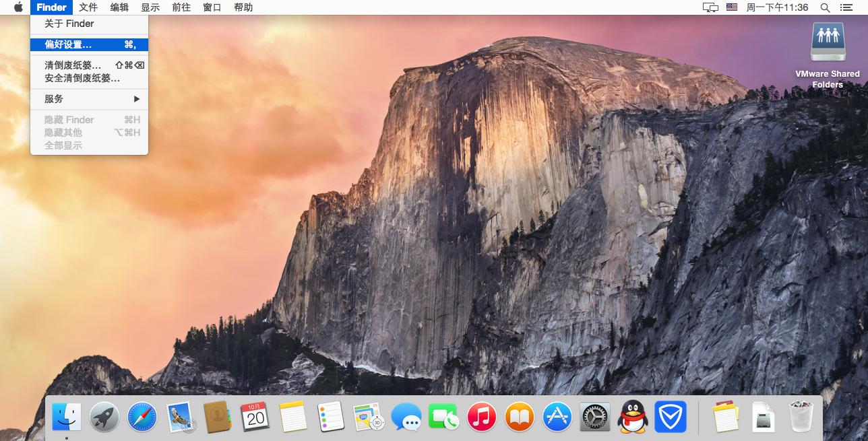Open Spotlight search magnifier icon
Viewport: 868px width, 441px height.
tap(825, 7)
